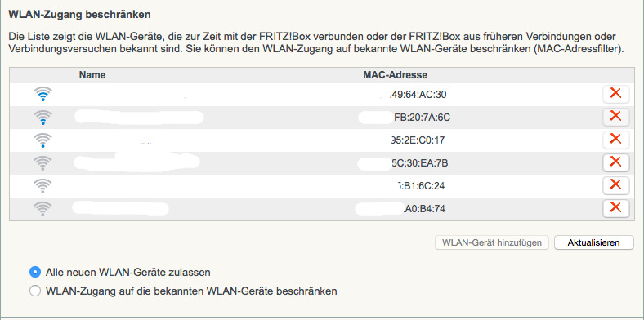
Task: Click the WLAN signal icon in the first row
Action: pyautogui.click(x=43, y=95)
